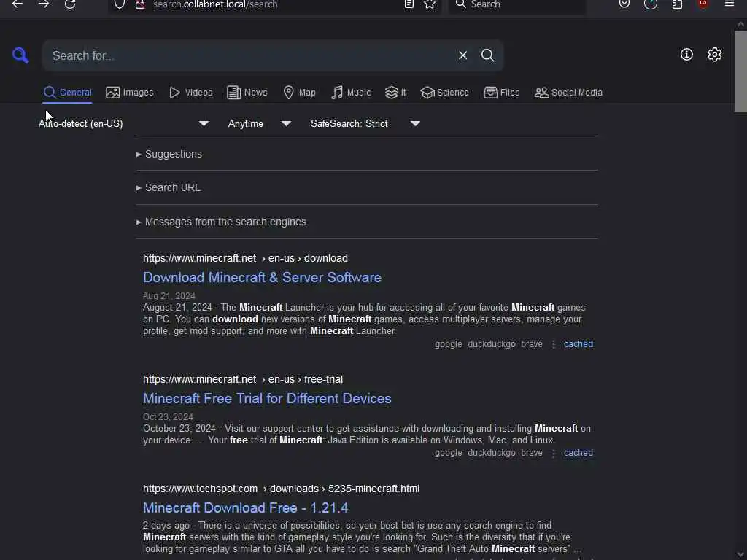This screenshot has width=747, height=560.
Task: Open 'Minecraft Download Free - 1.21.4' result
Action: tap(245, 508)
